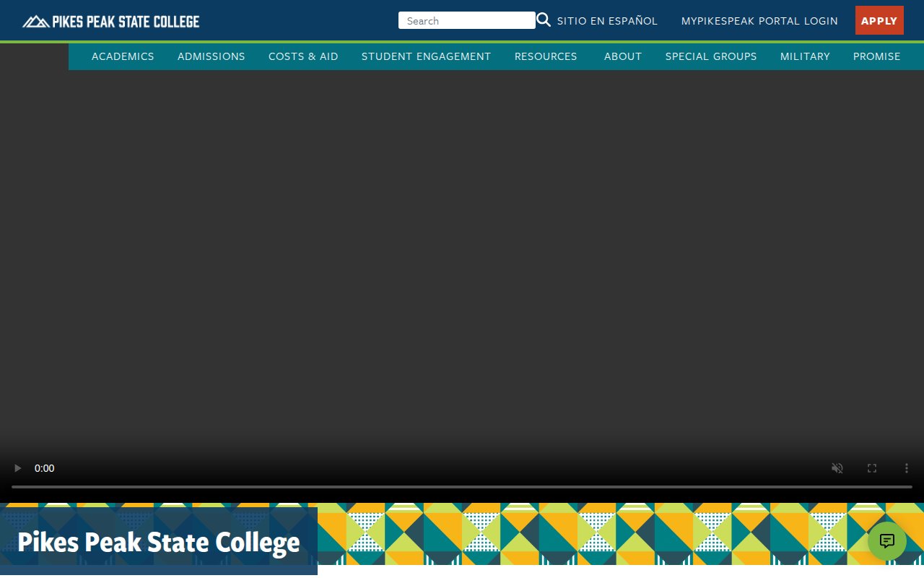Viewport: 924px width, 578px height.
Task: Click the Pikes Peak State College logo
Action: [x=111, y=21]
